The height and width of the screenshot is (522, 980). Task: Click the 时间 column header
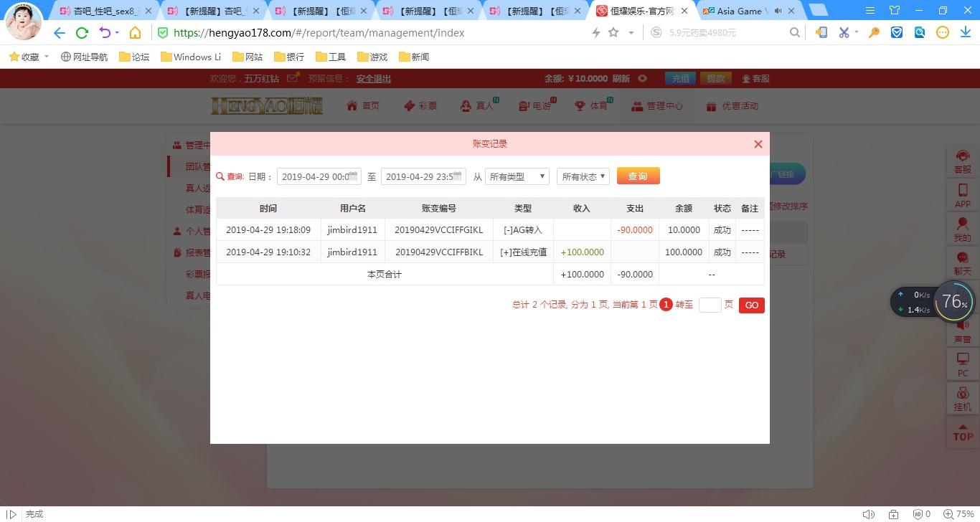pos(268,209)
